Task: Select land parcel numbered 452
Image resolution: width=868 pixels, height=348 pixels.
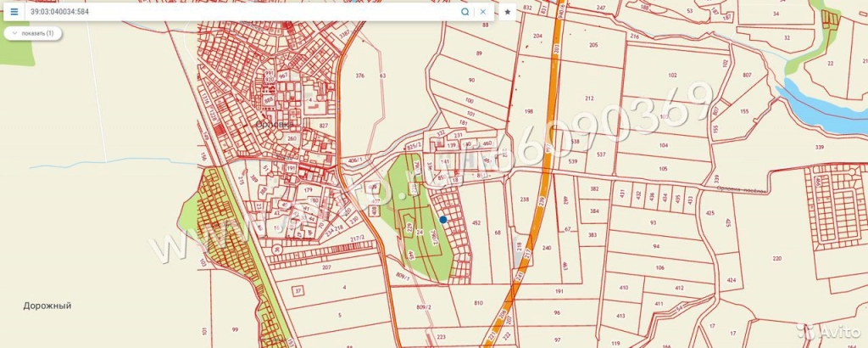Action: [x=476, y=223]
